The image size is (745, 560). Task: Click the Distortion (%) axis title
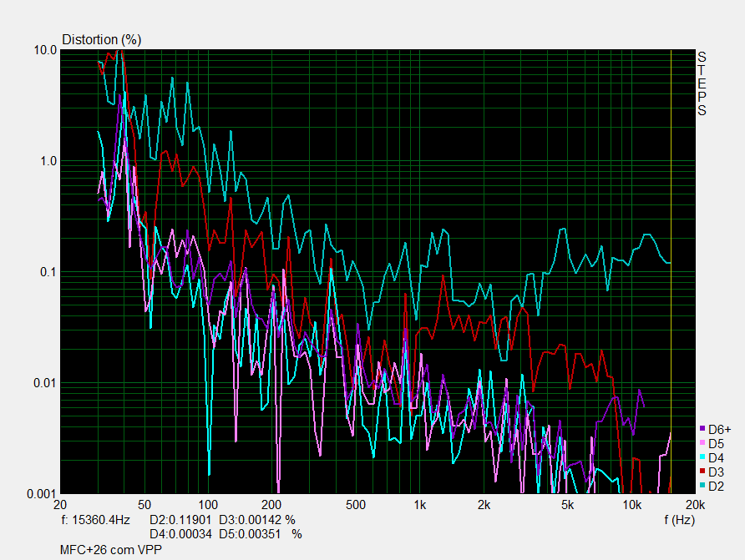(102, 39)
